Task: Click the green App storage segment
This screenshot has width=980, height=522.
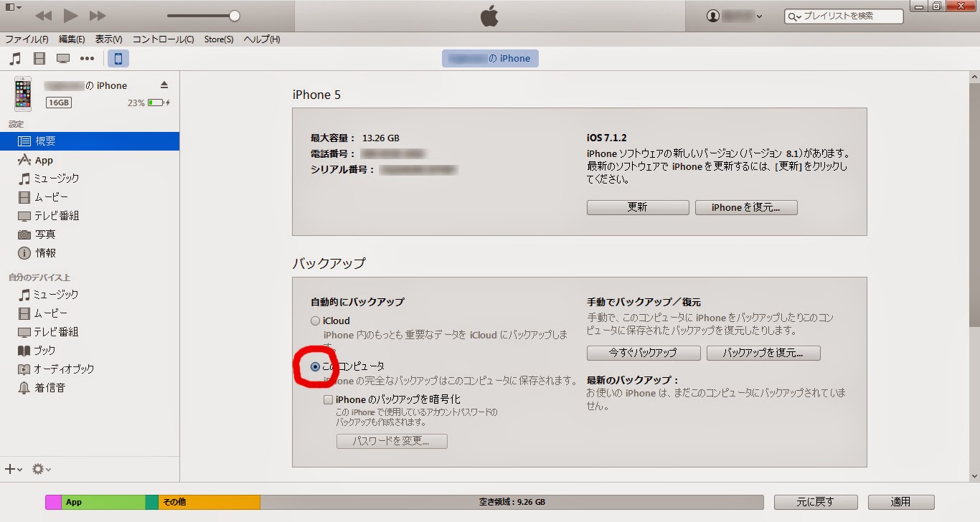Action: coord(103,502)
